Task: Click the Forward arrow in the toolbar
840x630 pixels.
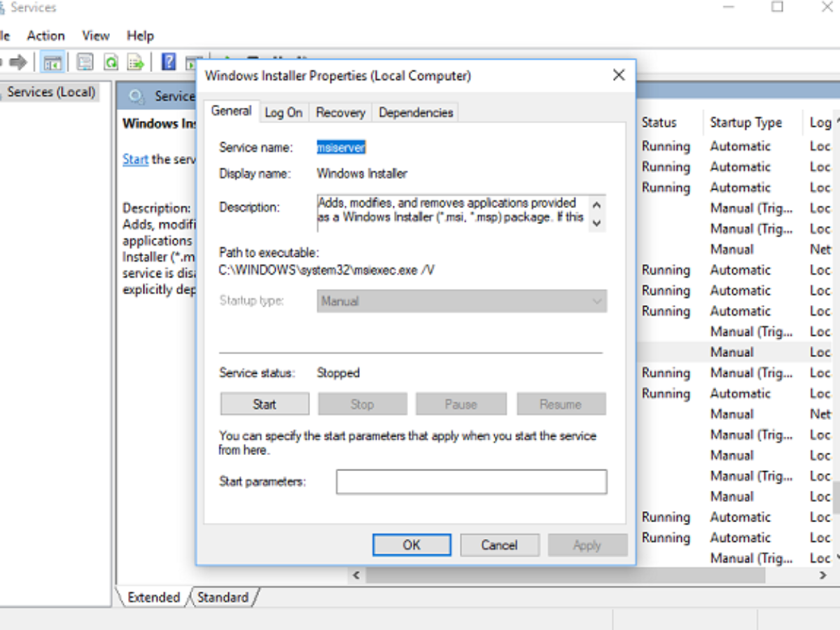Action: pyautogui.click(x=18, y=62)
